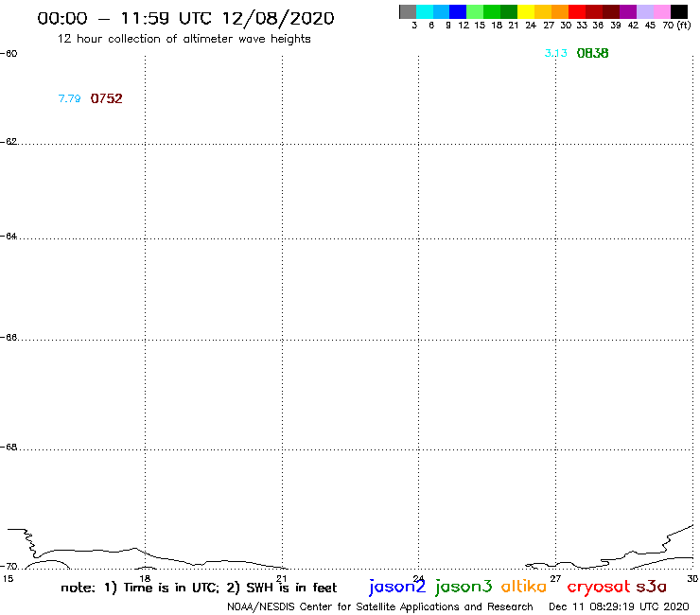This screenshot has width=700, height=615.
Task: Click the s3a satellite legend label
Action: (651, 587)
